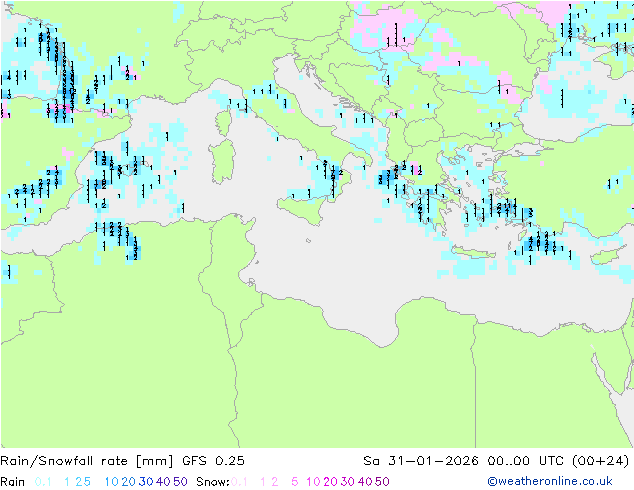
Task: Select the Rain legend value 0.1
Action: tap(43, 482)
